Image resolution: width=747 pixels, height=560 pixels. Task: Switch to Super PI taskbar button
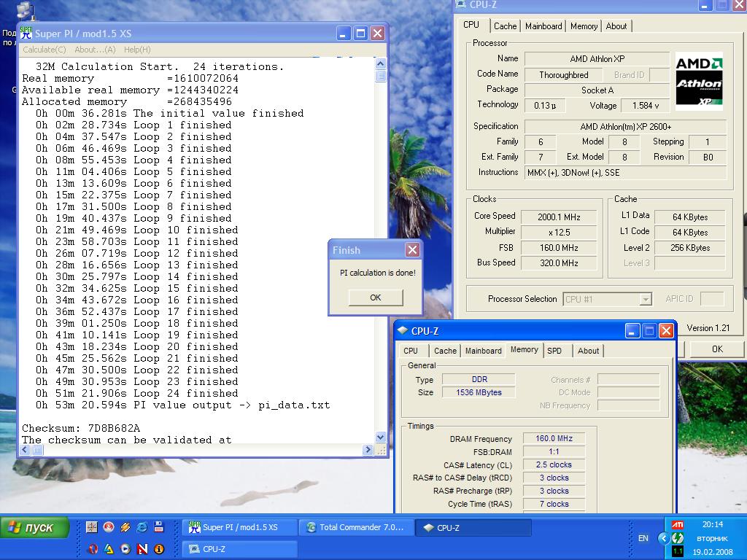click(x=239, y=527)
